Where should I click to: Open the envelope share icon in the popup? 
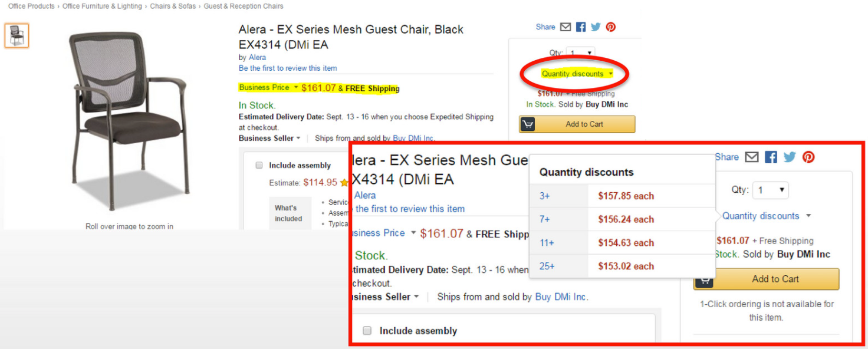coord(752,157)
